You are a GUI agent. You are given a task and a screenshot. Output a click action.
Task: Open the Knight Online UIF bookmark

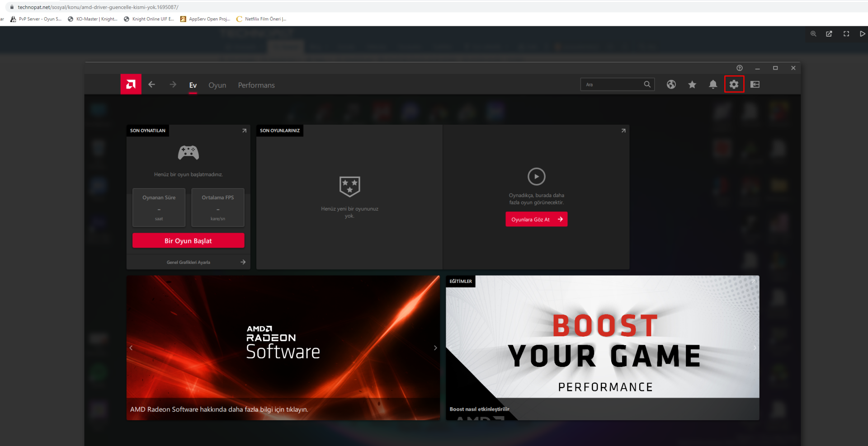click(x=149, y=19)
